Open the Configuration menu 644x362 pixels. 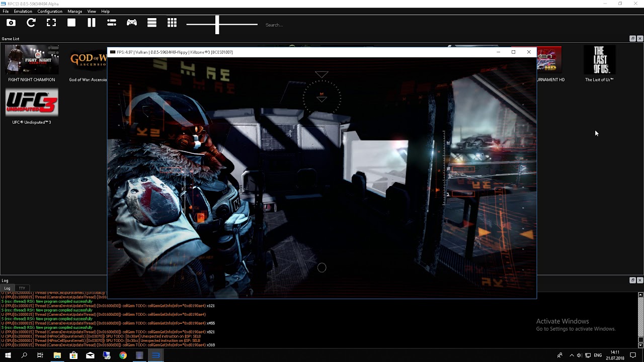tap(50, 11)
